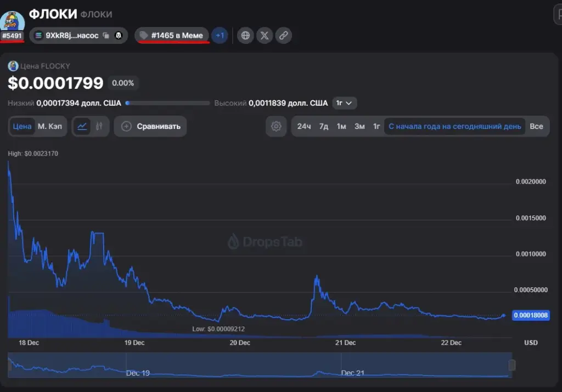Select the 7д time range tab
Viewport: 562px width, 392px height.
point(324,126)
